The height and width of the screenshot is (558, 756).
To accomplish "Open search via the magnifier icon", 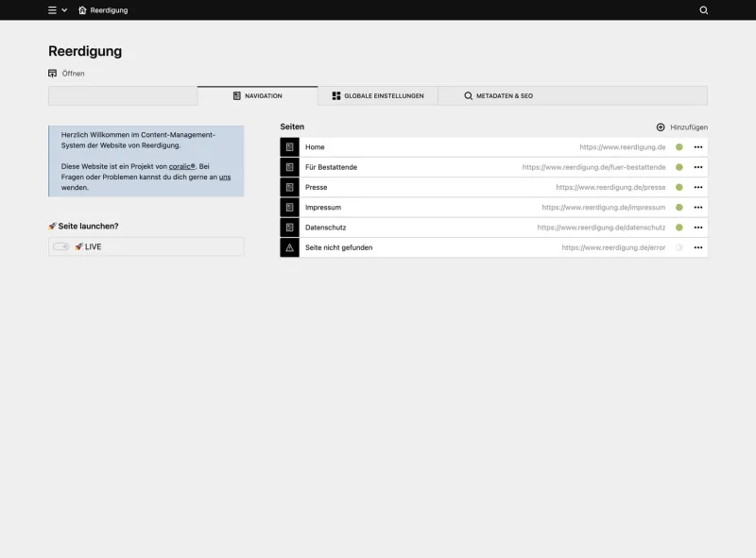I will tap(703, 11).
